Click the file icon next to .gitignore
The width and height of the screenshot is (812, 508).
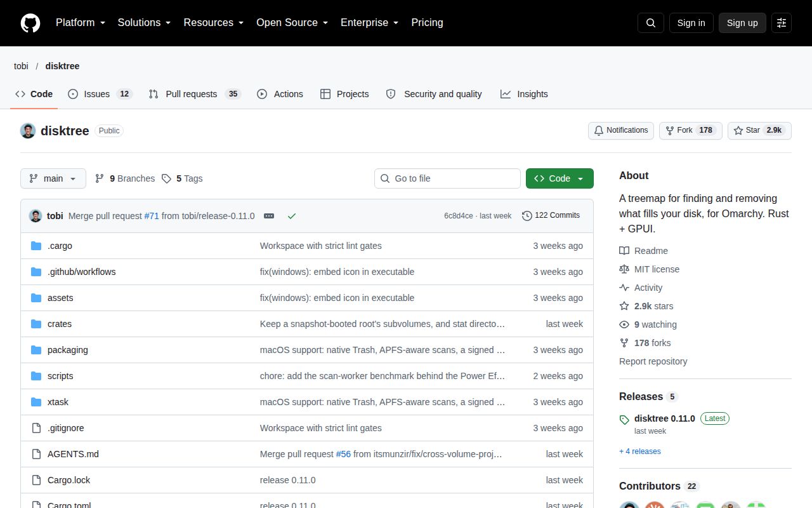click(36, 428)
